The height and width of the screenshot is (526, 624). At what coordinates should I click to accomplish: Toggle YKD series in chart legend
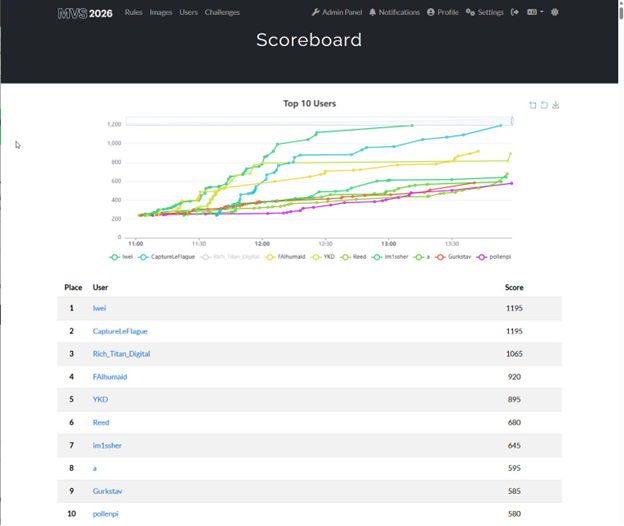pos(323,257)
